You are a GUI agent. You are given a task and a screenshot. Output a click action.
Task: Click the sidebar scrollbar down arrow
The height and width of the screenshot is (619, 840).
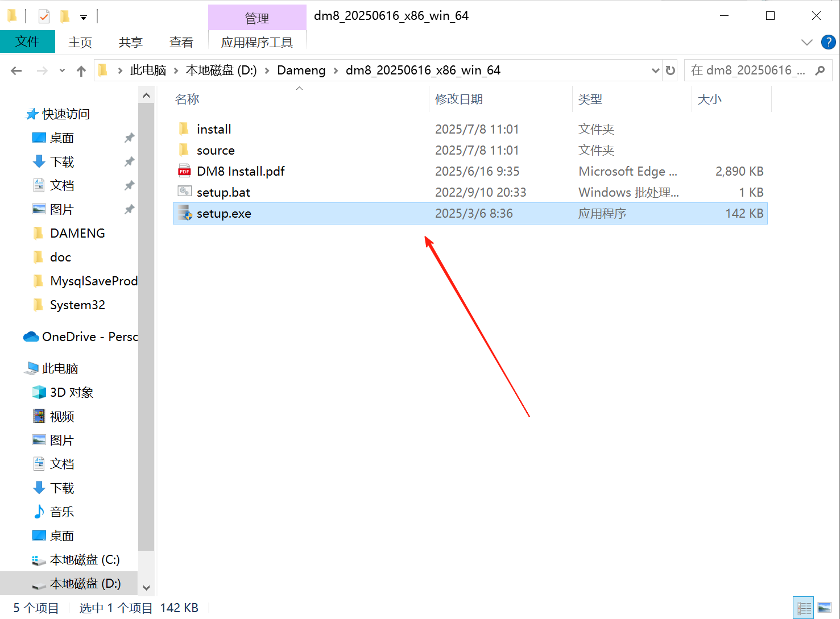[146, 588]
